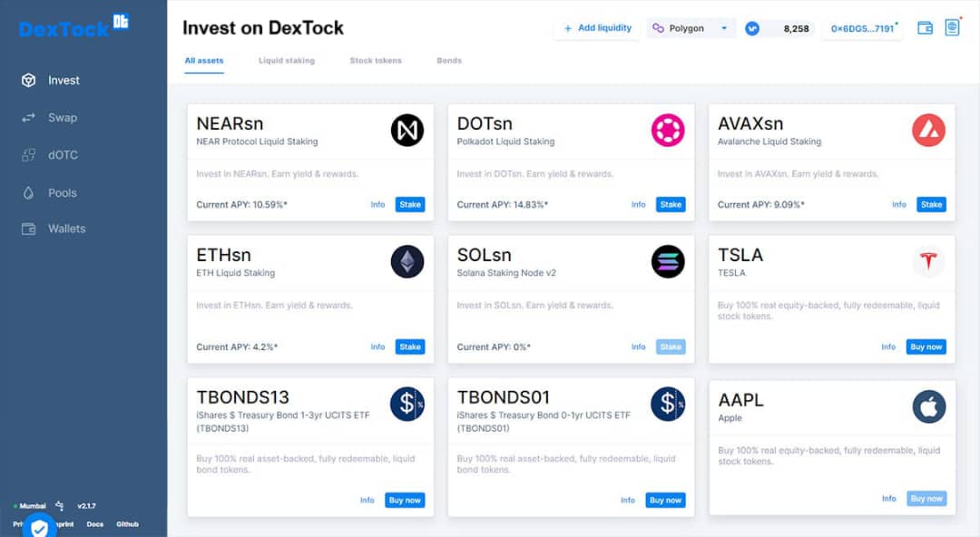Click the blue shield badge icon
Viewport: 980px width, 537px height.
coord(39,527)
